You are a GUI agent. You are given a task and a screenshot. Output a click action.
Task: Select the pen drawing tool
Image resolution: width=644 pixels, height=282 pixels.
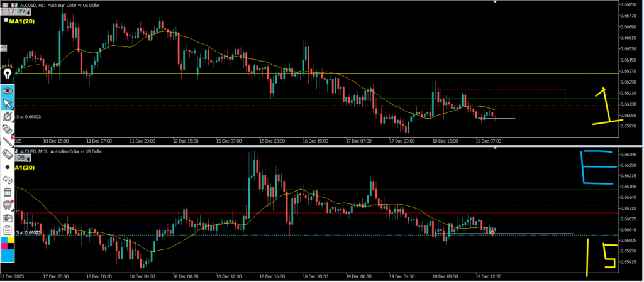coord(8,76)
